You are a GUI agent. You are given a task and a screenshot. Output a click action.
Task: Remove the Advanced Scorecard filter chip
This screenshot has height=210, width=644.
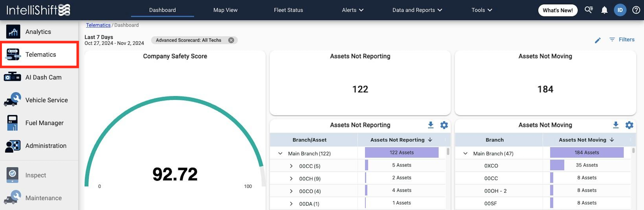click(231, 40)
